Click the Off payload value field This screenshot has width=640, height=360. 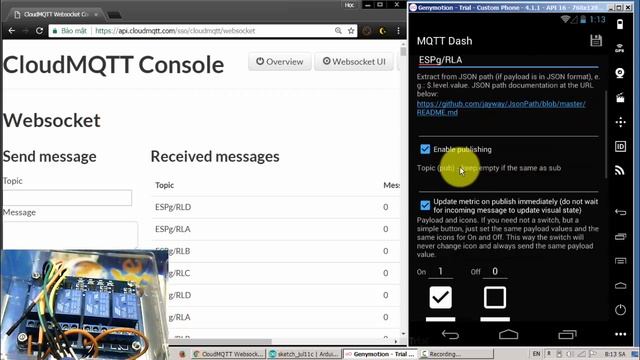(x=495, y=272)
